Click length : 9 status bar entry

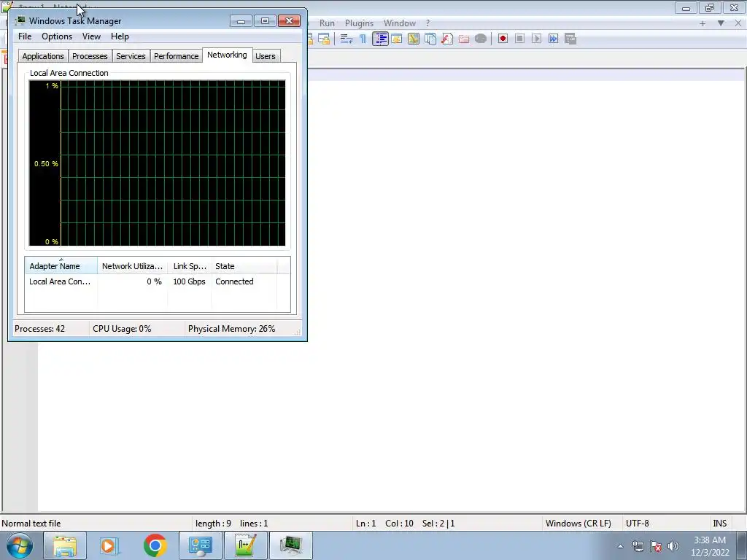213,524
